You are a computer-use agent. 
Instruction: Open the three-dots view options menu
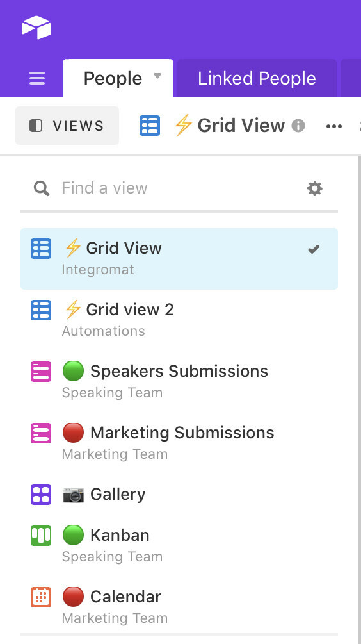pos(334,126)
